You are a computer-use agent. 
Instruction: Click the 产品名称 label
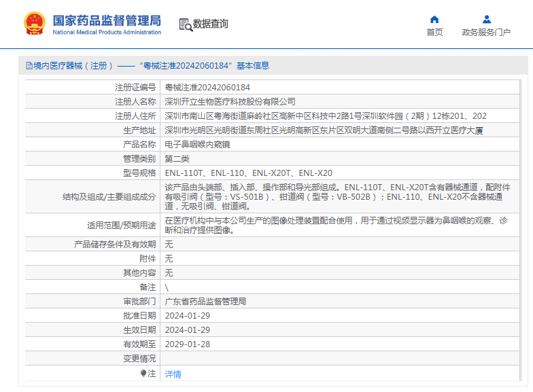(139, 144)
